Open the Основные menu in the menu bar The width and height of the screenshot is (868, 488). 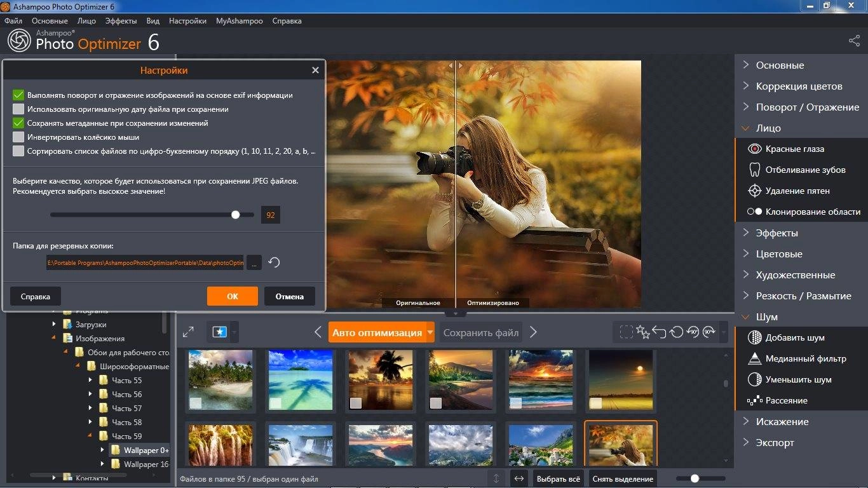50,21
